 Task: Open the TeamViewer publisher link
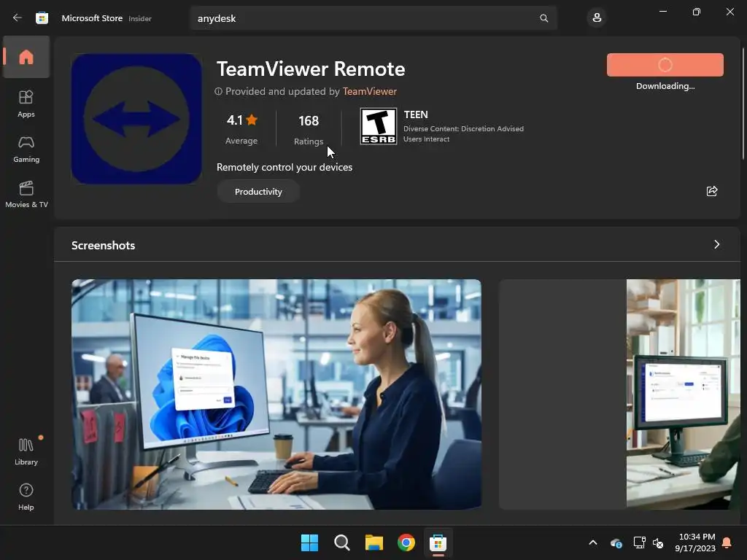[370, 91]
